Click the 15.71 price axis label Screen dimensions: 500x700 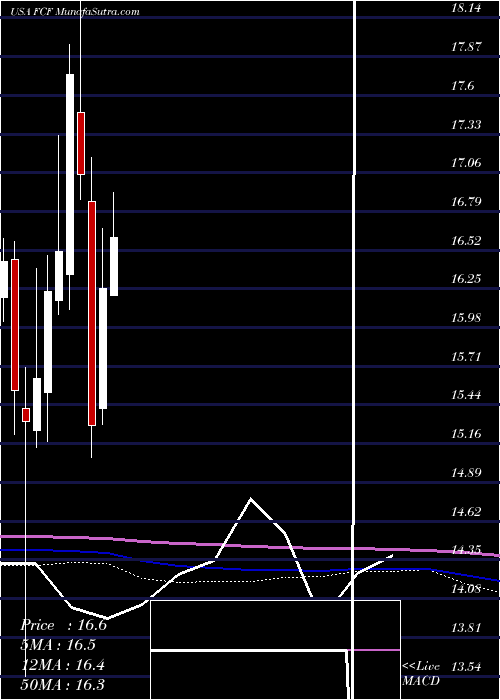[466, 357]
